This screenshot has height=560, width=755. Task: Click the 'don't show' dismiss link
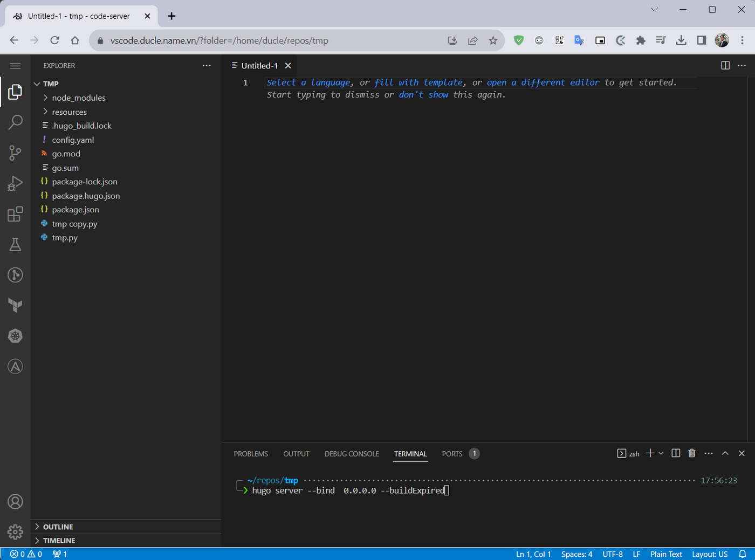coord(424,94)
